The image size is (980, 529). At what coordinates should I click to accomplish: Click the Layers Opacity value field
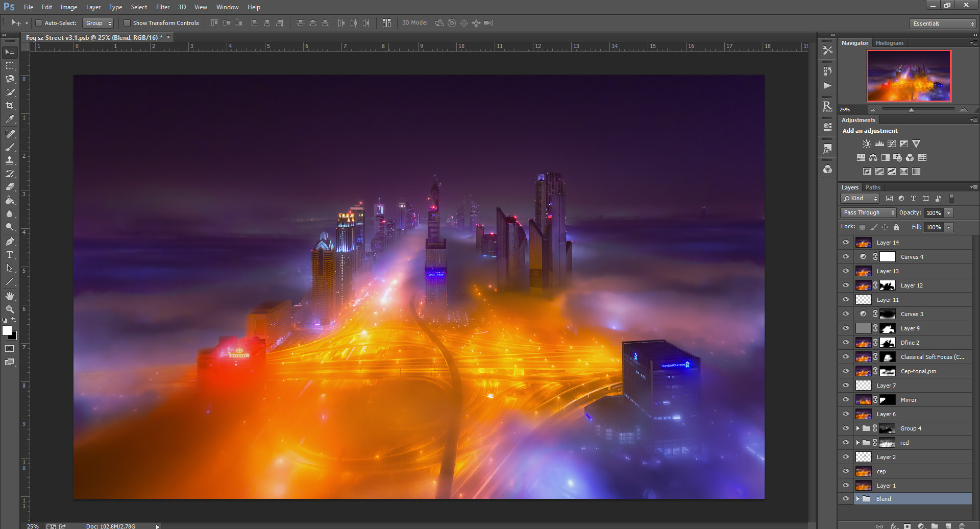click(934, 213)
